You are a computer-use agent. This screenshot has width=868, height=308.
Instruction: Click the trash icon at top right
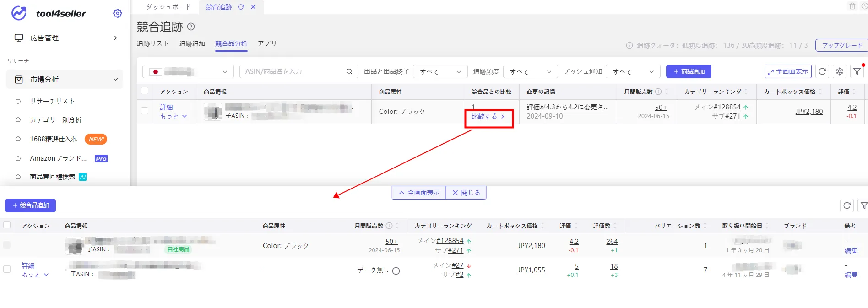pyautogui.click(x=852, y=6)
